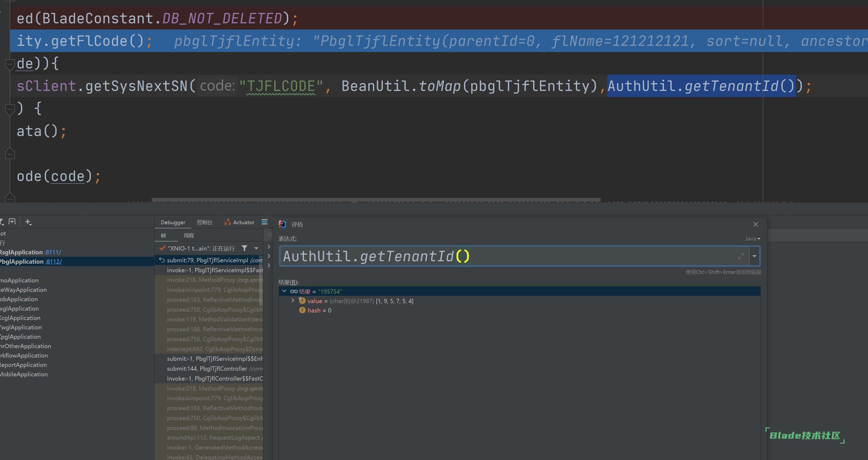
Task: Select frame intercept:692, CglibAopProxy$Dyna
Action: (x=209, y=349)
